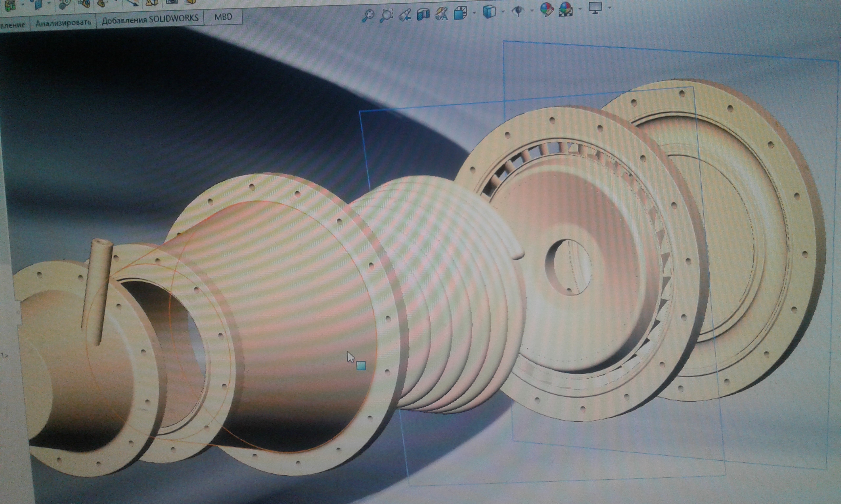Expand the Display Style dropdown arrow
The width and height of the screenshot is (841, 504).
503,11
